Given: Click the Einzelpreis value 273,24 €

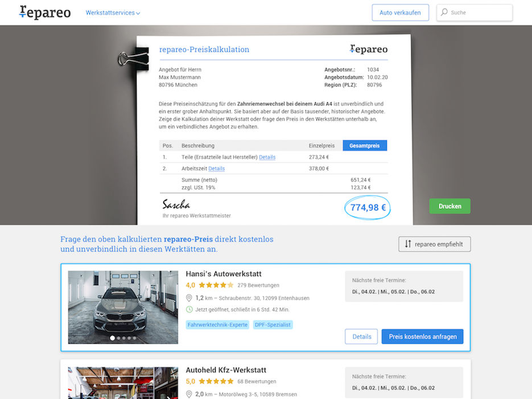Looking at the screenshot, I should pyautogui.click(x=319, y=157).
